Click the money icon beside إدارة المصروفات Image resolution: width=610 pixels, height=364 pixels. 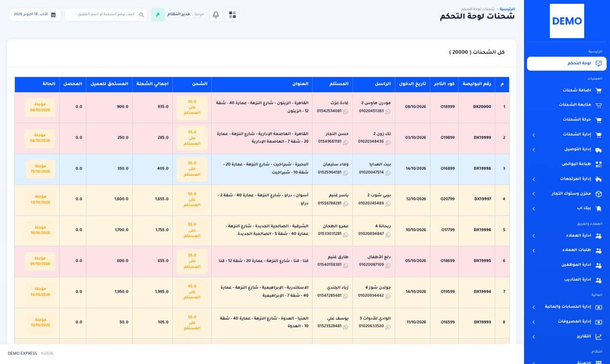point(599,322)
